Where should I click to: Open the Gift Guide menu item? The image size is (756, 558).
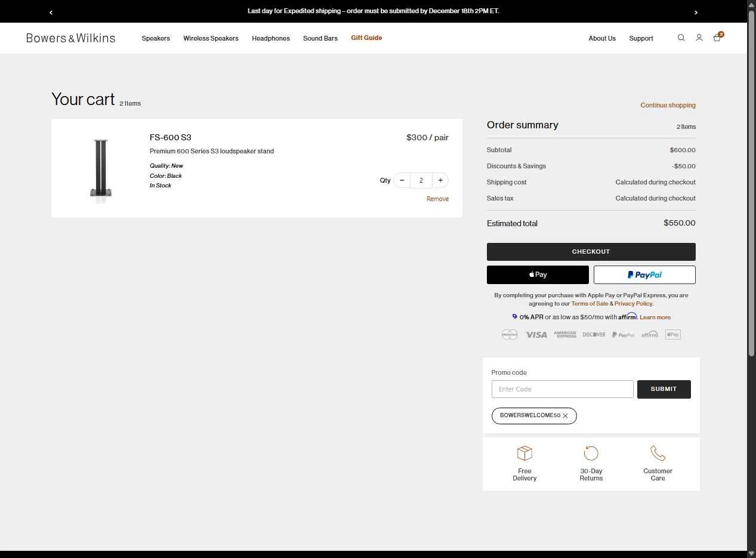tap(366, 38)
